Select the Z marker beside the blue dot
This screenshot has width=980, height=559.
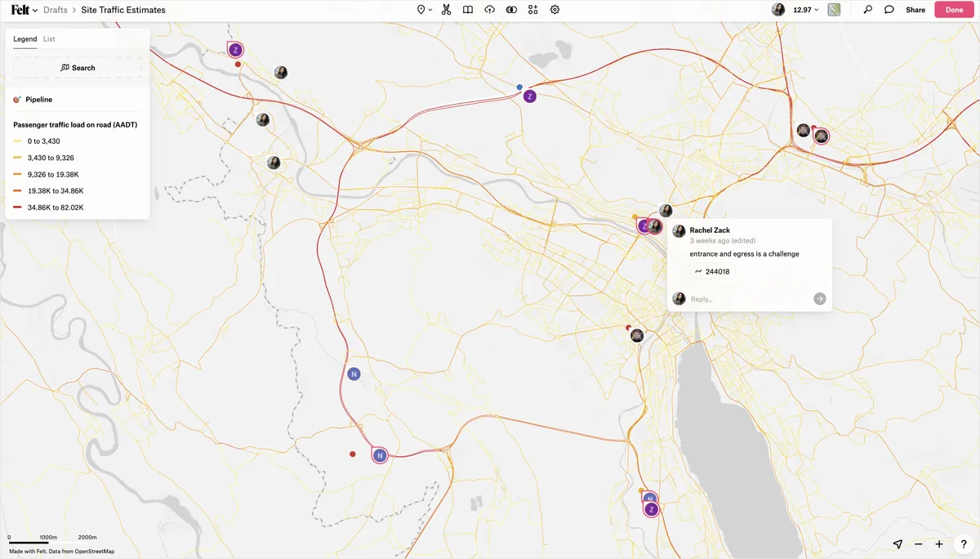[530, 96]
